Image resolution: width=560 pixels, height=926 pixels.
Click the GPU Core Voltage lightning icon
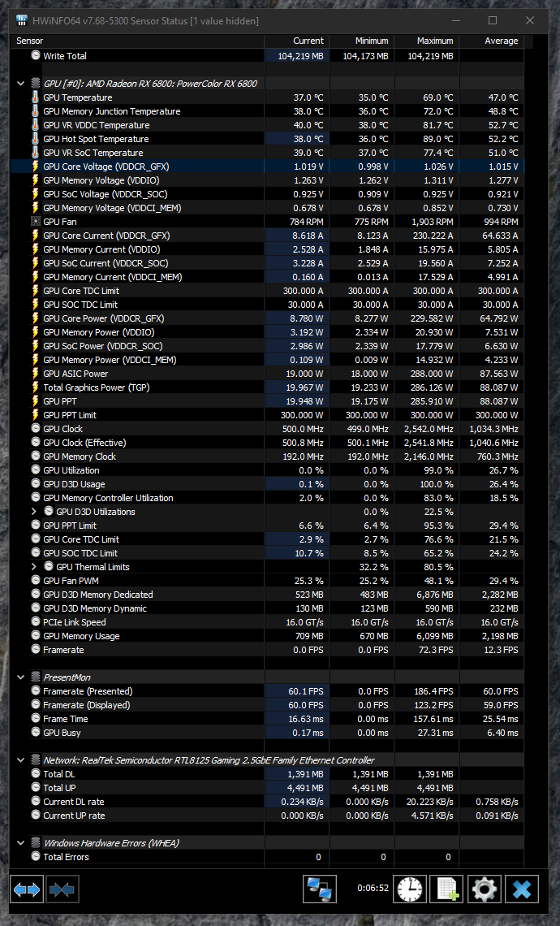click(x=36, y=167)
